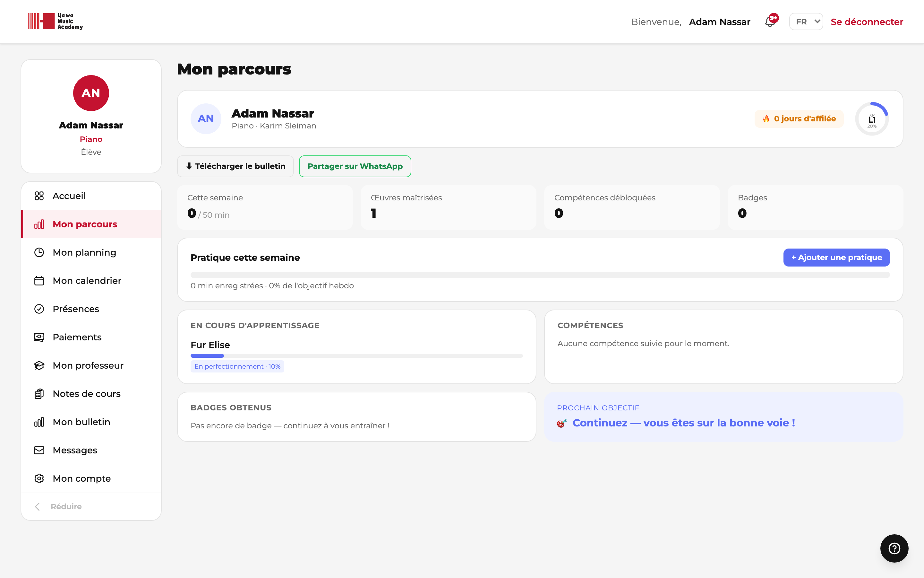Click the Œuvres maîtrisées stat card
The image size is (924, 578).
[448, 207]
